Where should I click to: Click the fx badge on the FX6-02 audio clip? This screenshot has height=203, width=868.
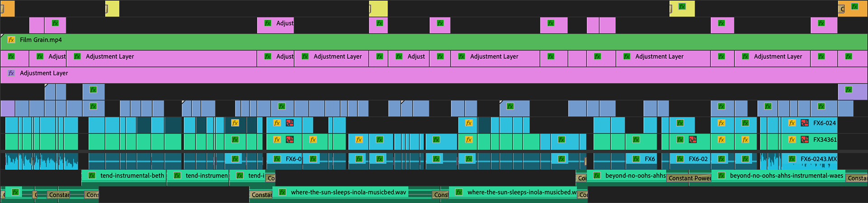point(680,159)
